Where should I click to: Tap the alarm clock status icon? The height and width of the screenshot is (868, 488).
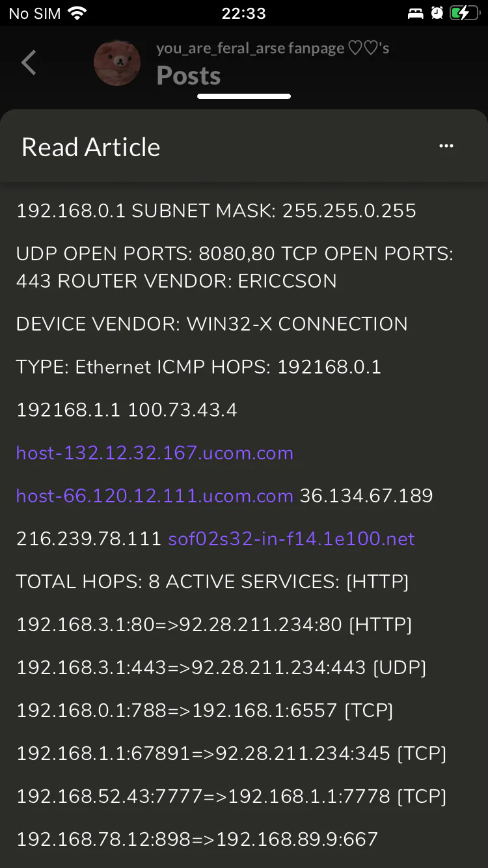pyautogui.click(x=437, y=13)
